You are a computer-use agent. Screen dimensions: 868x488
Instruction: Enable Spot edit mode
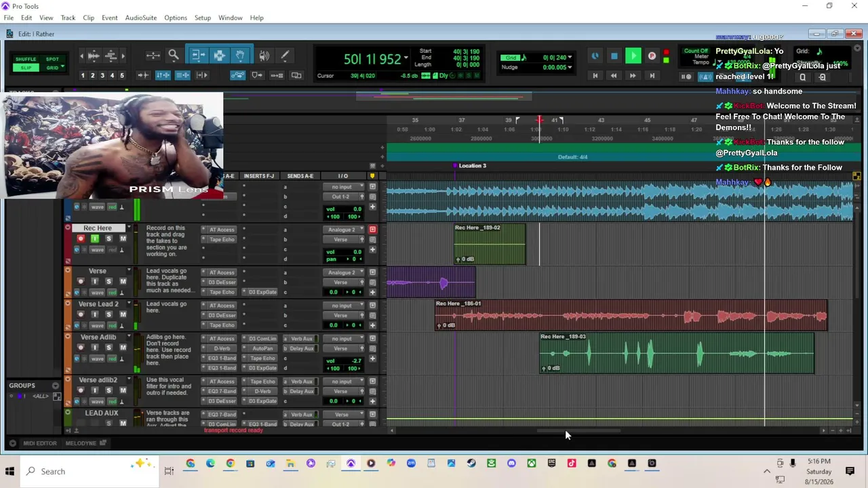pos(52,59)
